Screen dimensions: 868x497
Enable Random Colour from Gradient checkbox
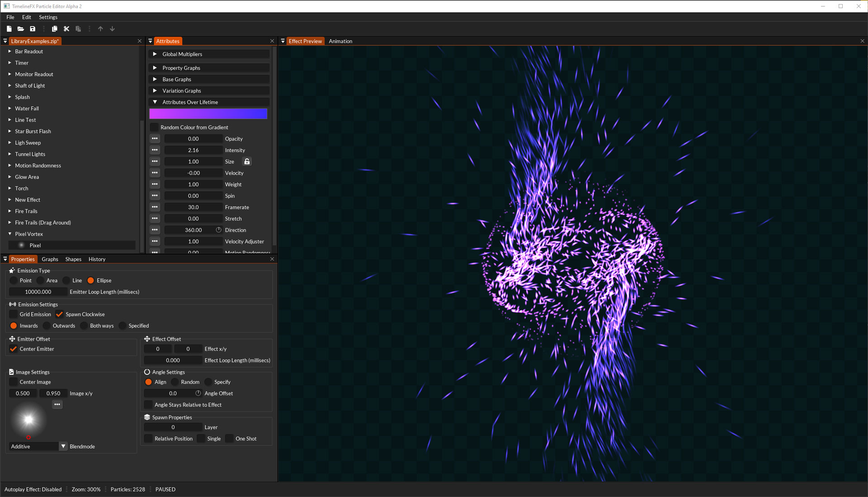(x=154, y=128)
